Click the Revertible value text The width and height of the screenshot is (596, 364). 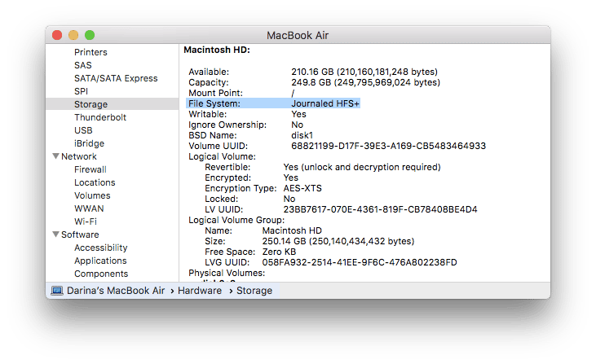tap(362, 167)
